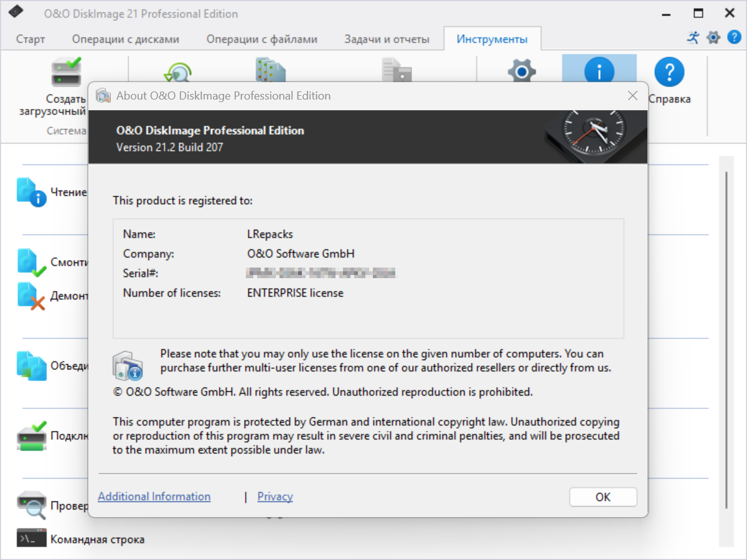Click the settings gear ribbon icon
Screen dimensions: 747x560
(x=522, y=70)
